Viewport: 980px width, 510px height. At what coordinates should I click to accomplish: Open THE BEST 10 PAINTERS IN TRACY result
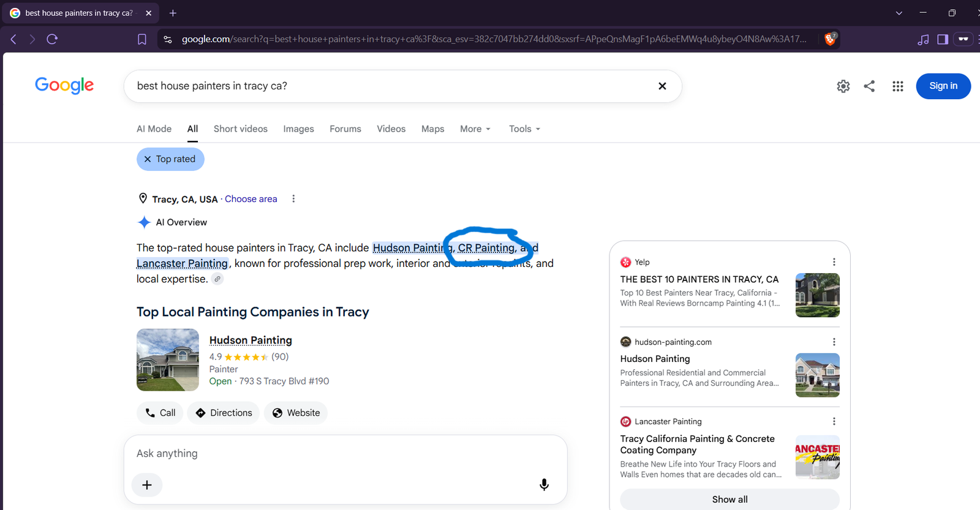[x=699, y=279]
